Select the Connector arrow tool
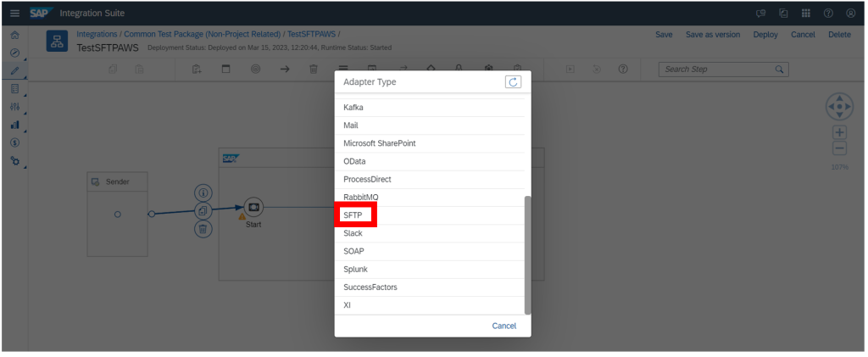The height and width of the screenshot is (357, 868). pos(285,70)
